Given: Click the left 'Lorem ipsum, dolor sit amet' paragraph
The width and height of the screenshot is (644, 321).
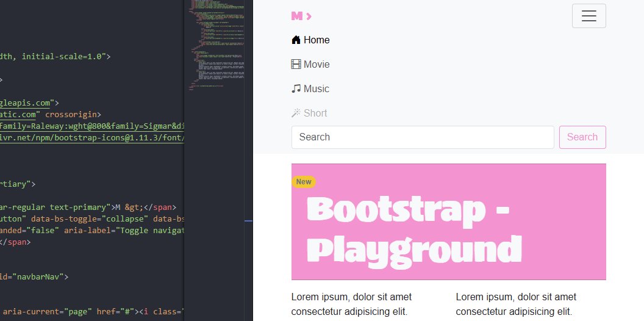Looking at the screenshot, I should (x=351, y=304).
